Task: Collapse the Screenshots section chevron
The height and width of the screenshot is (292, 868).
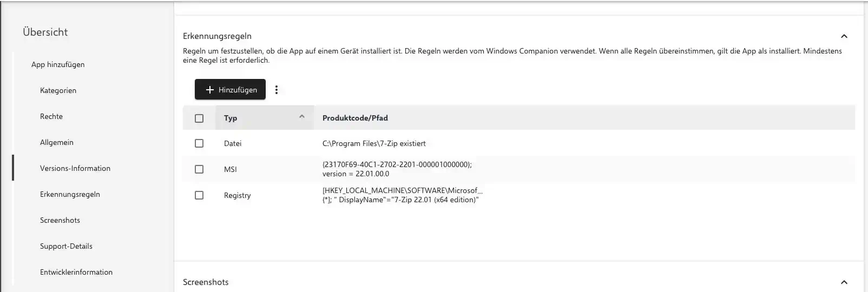Action: click(844, 282)
